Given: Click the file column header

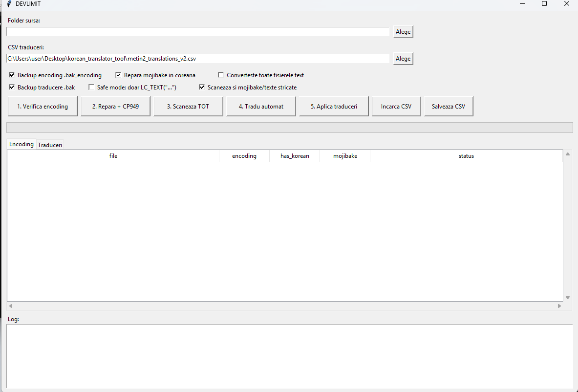Looking at the screenshot, I should click(x=113, y=156).
